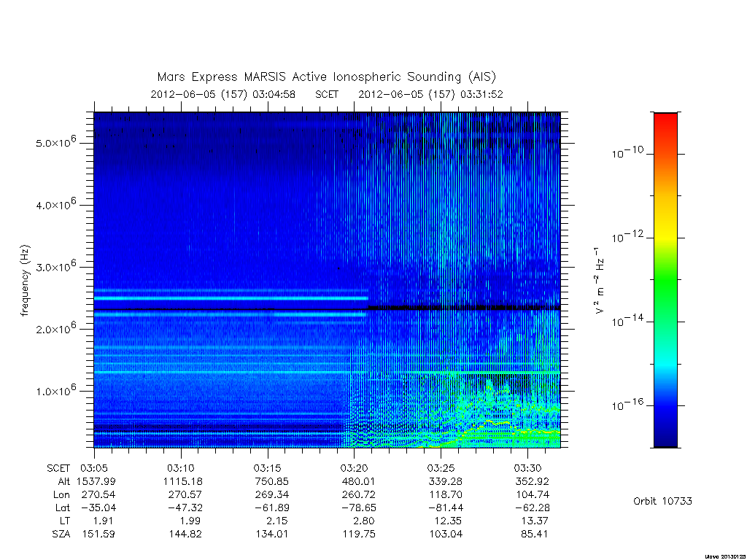Click the time tick label "03:20"
The image size is (747, 560).
(x=354, y=468)
